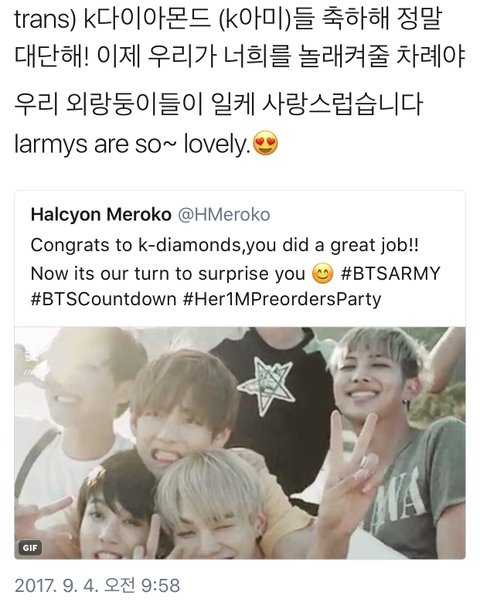
Task: Tap the #BTSCountdown hashtag
Action: 103,299
